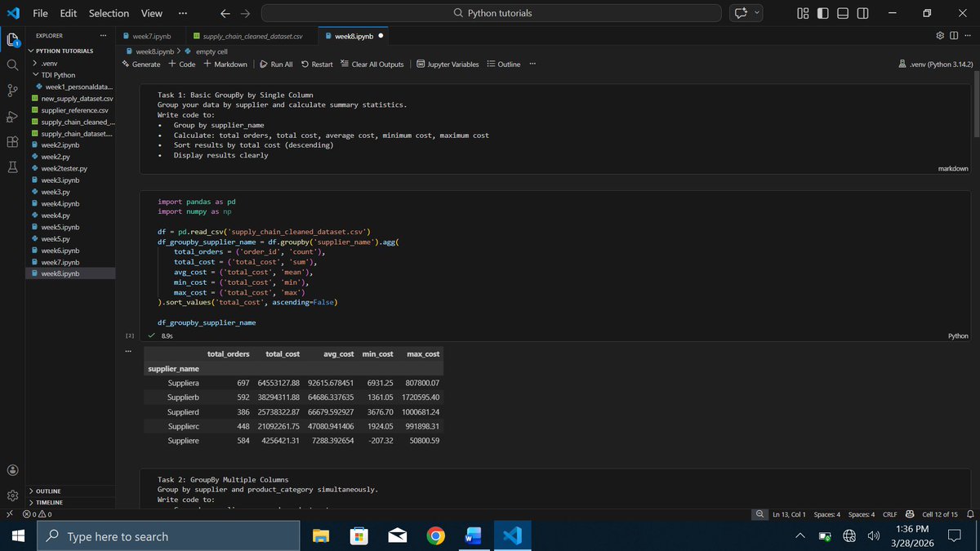Open Microsoft Store from taskbar
980x551 pixels.
coord(359,535)
